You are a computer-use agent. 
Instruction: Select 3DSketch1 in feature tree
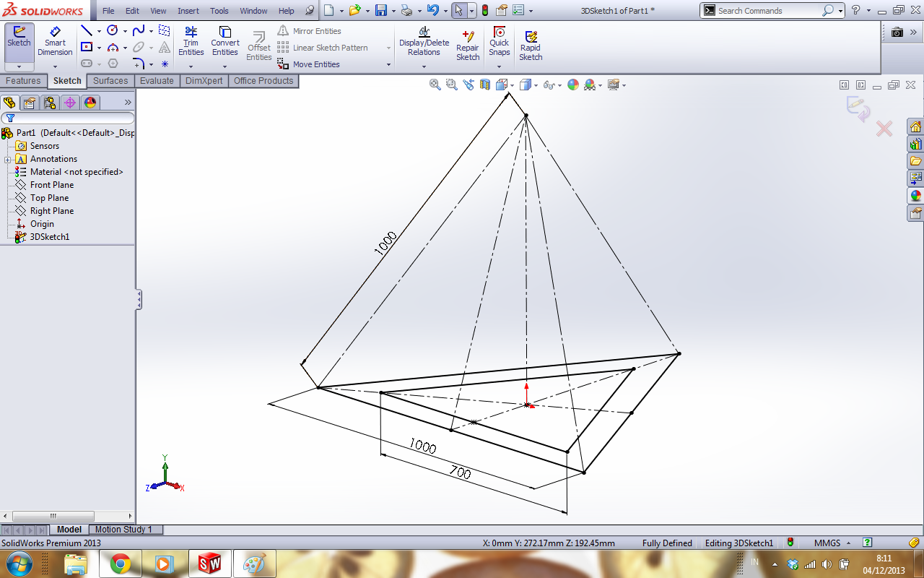click(50, 237)
